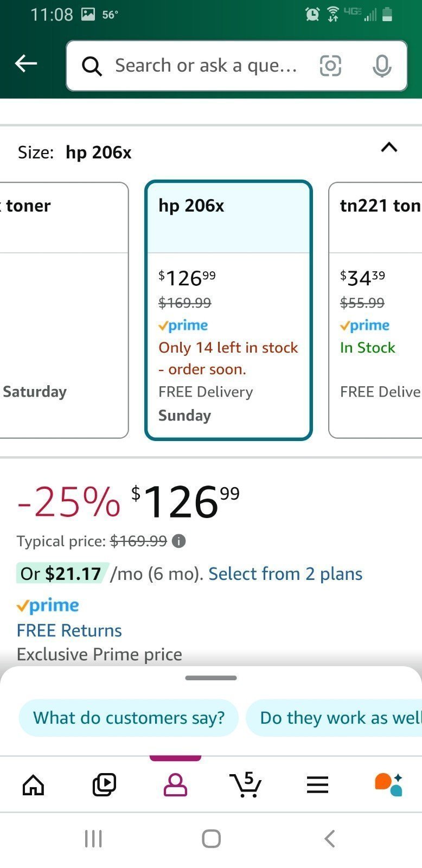Tap the microphone voice search icon
Image resolution: width=422 pixels, height=868 pixels.
pyautogui.click(x=382, y=66)
